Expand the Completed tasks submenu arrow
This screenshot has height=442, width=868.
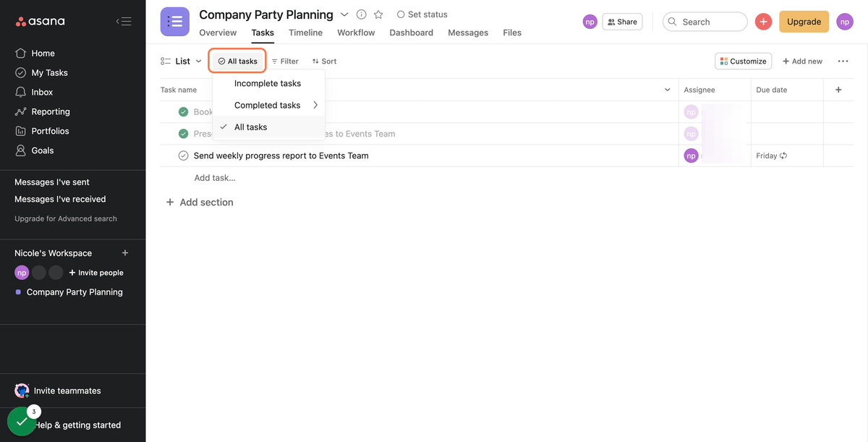click(x=315, y=105)
